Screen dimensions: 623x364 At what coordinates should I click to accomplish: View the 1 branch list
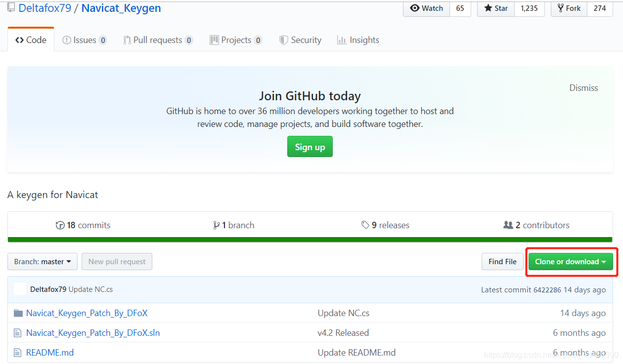pos(233,225)
